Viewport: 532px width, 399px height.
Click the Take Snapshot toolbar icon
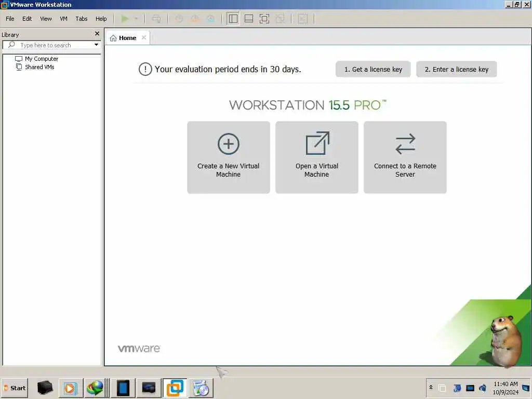[x=179, y=19]
